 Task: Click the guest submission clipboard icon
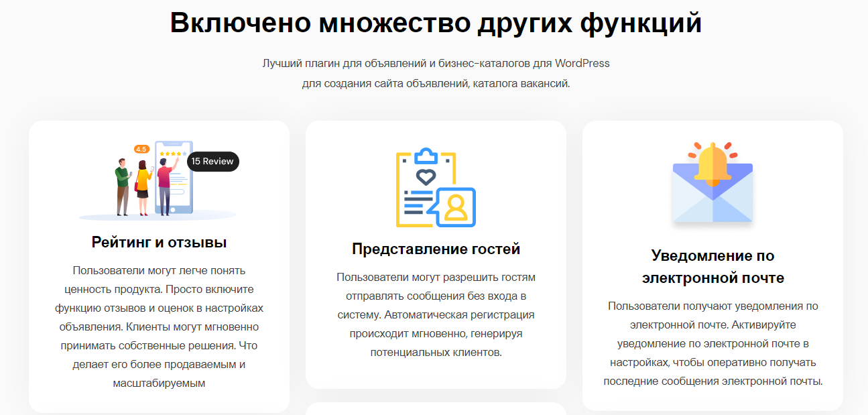(436, 187)
